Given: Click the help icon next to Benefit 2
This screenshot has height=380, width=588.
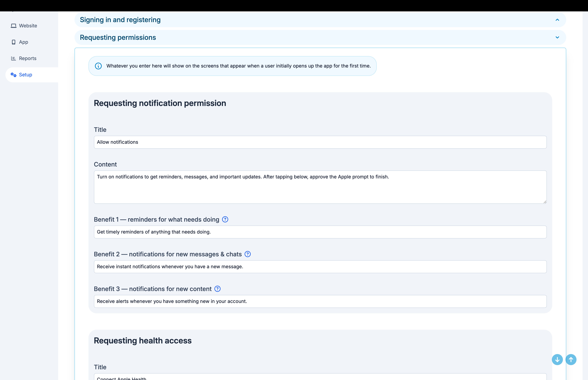Looking at the screenshot, I should tap(248, 254).
